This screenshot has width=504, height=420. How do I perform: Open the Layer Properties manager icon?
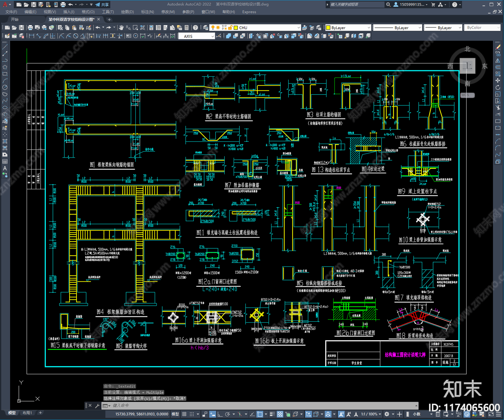(x=206, y=28)
